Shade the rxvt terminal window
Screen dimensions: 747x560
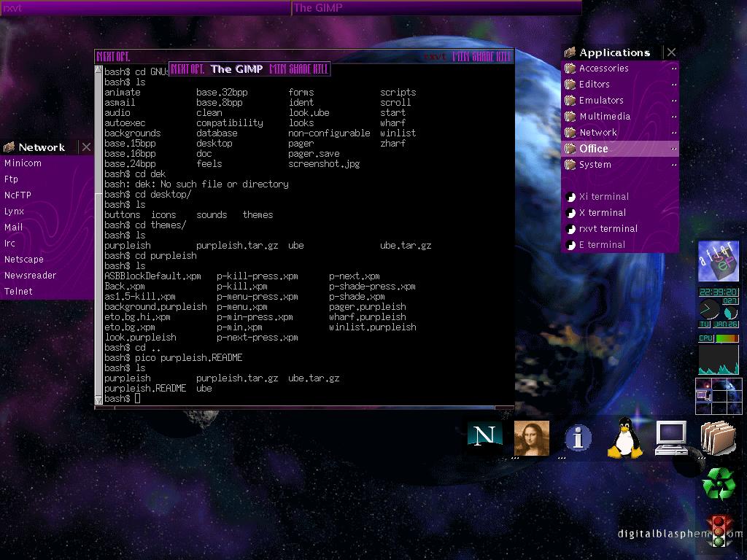(482, 57)
